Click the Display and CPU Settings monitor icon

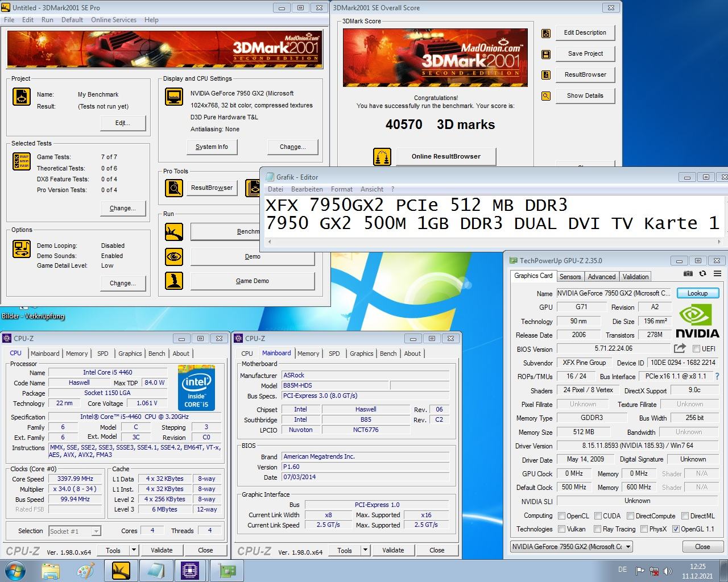click(174, 97)
